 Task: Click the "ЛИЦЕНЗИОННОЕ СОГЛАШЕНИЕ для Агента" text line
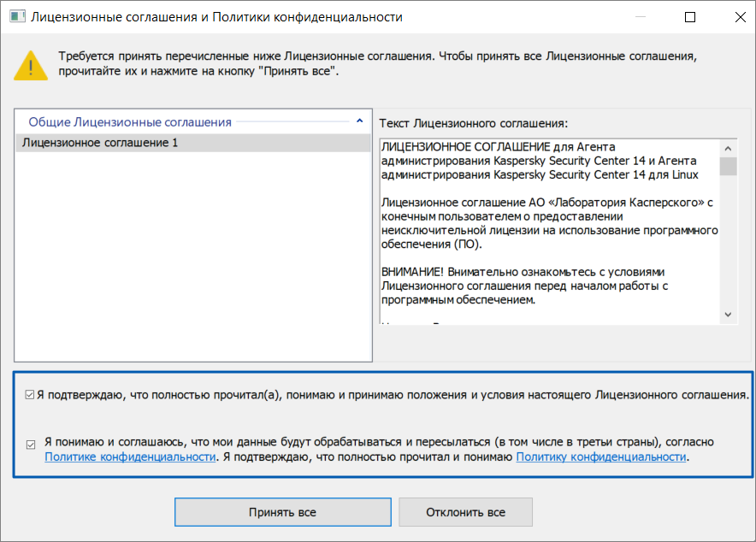pyautogui.click(x=498, y=146)
